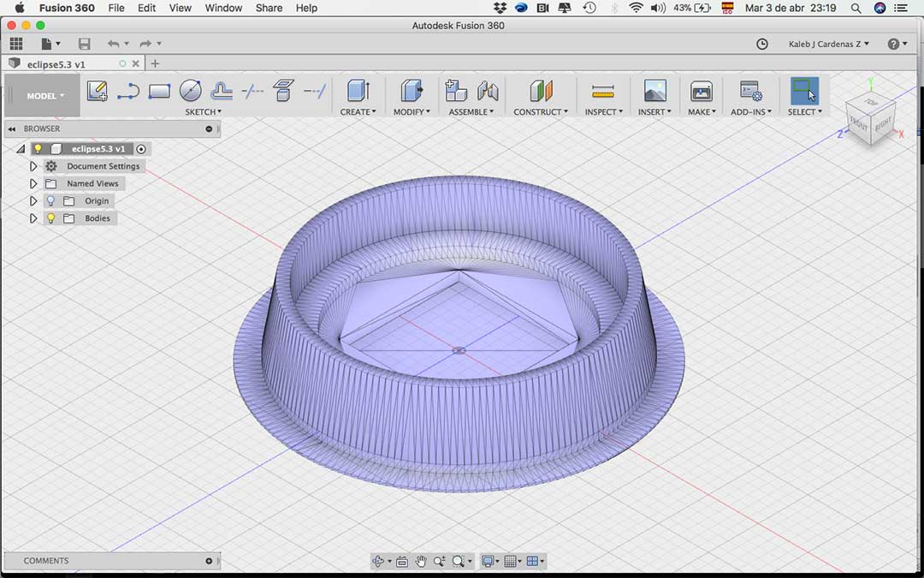Open the INSERT dropdown menu
Viewport: 924px width, 578px height.
click(x=654, y=111)
